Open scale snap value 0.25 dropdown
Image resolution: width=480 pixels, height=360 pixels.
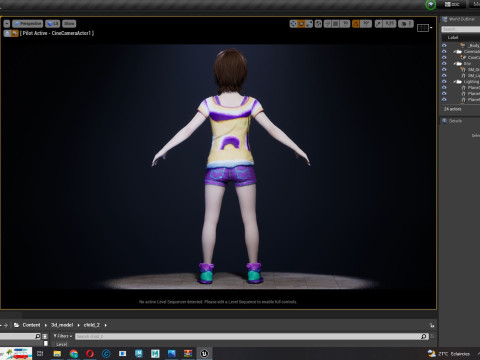[x=389, y=24]
